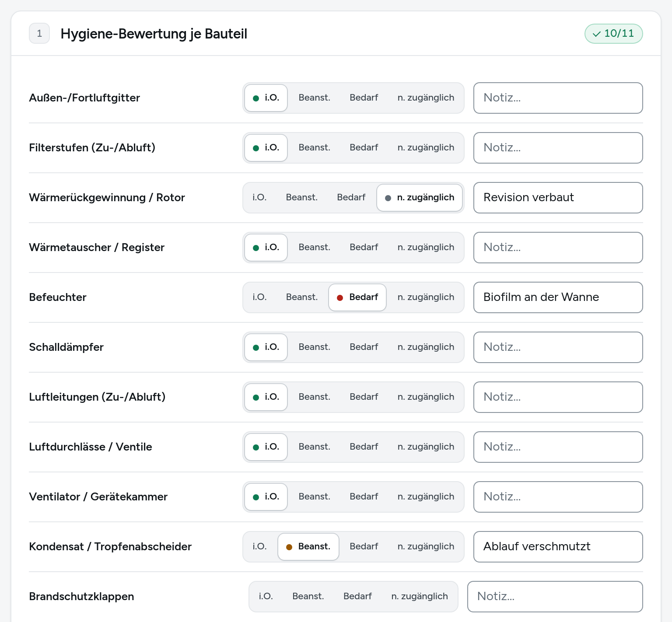The width and height of the screenshot is (672, 622).
Task: Set Außen-/Fortluftgitter to Beanst.
Action: coord(315,98)
